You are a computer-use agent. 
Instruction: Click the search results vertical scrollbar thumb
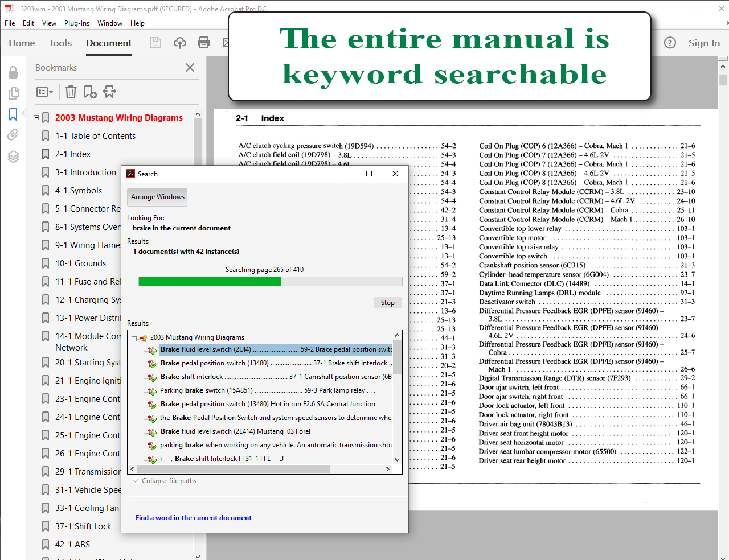click(397, 357)
